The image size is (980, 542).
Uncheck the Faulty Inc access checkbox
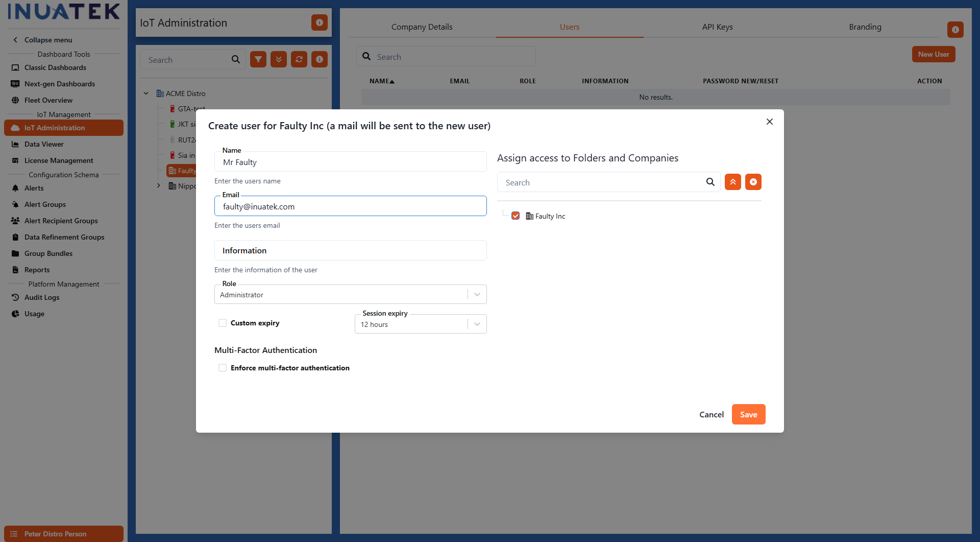click(516, 216)
